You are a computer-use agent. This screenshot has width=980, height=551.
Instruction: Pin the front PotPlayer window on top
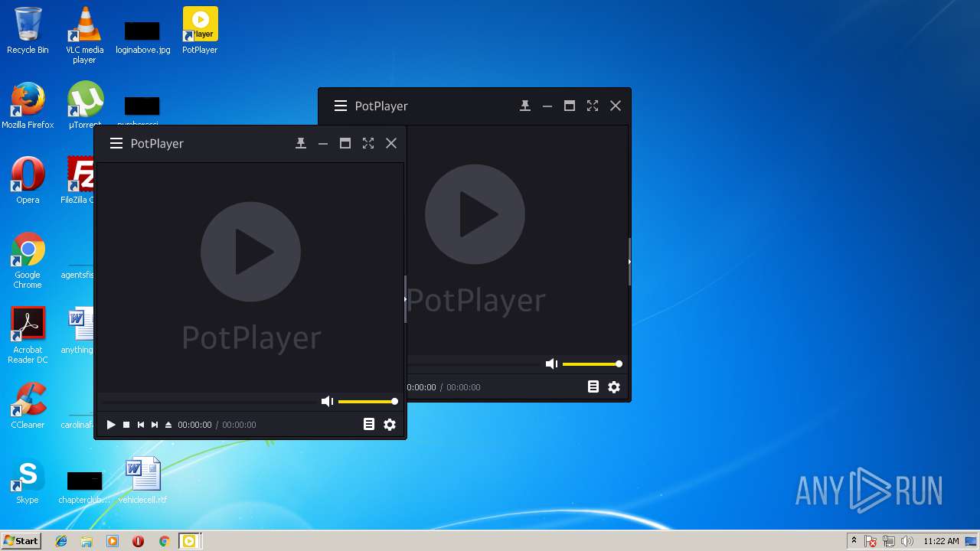(301, 143)
